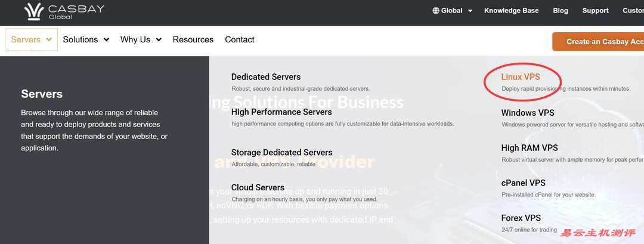Click '24/7 online for trading' text
The width and height of the screenshot is (644, 244).
click(x=529, y=230)
